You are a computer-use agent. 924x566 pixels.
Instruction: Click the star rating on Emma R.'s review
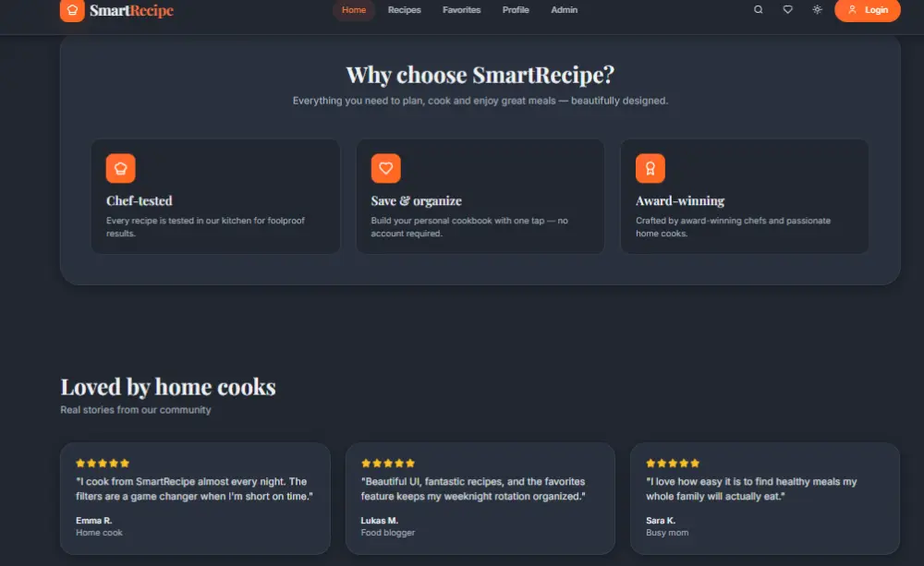pyautogui.click(x=103, y=463)
